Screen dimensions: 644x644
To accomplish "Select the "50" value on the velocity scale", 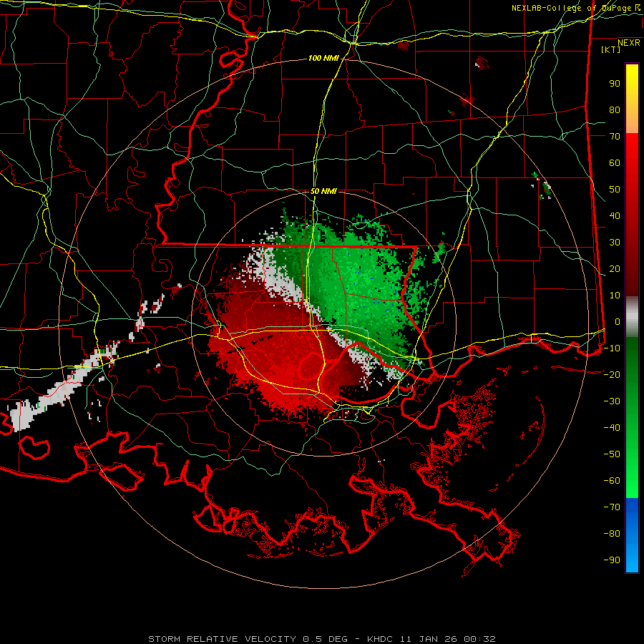I will tap(615, 190).
